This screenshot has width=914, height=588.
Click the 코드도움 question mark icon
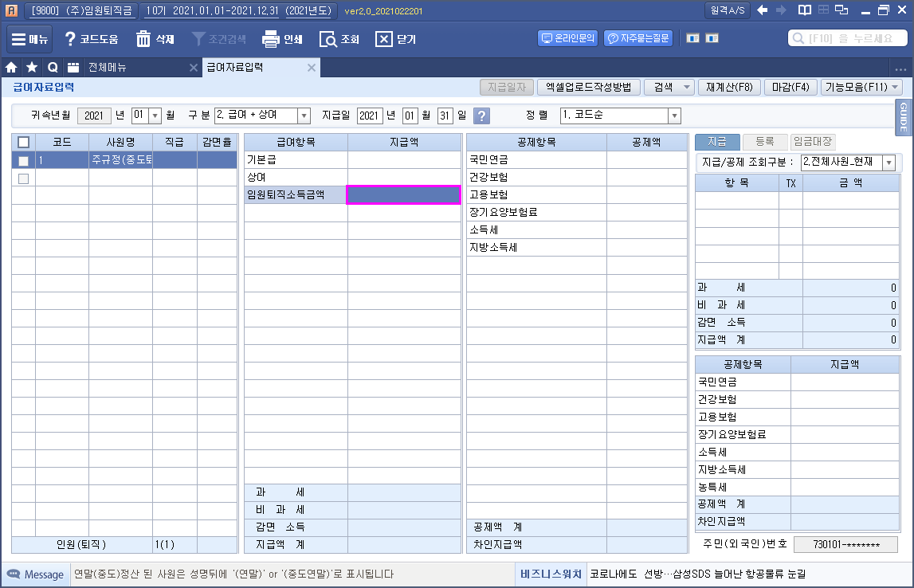(x=70, y=39)
